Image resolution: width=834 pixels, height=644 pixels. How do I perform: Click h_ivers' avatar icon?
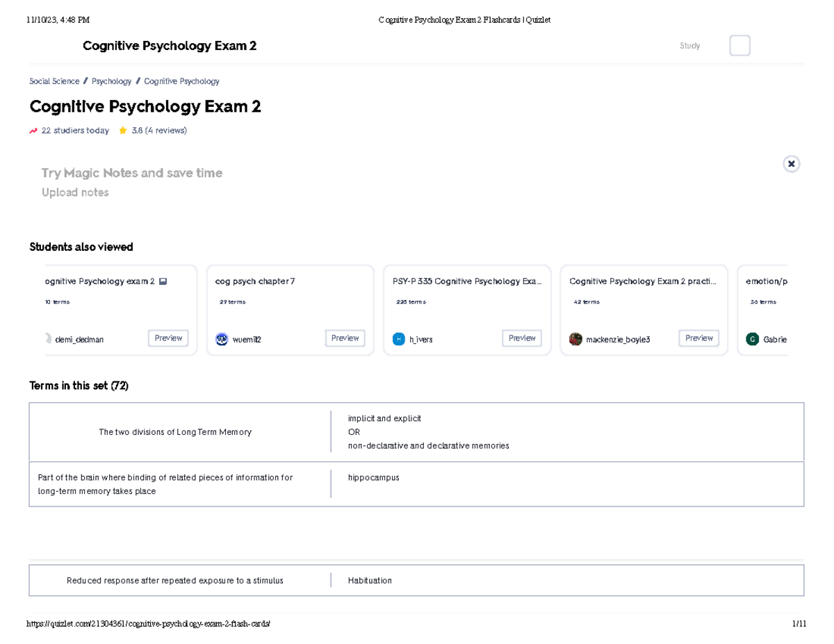398,339
